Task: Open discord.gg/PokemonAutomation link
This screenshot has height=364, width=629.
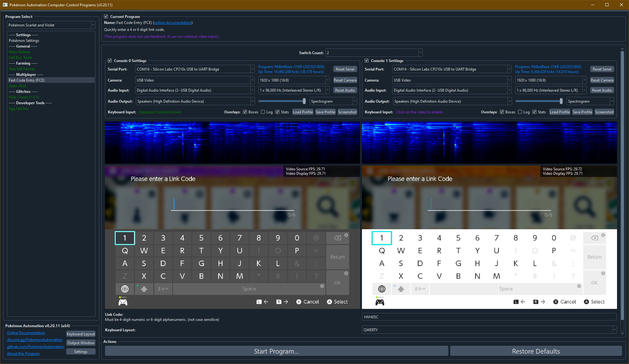Action: point(35,340)
